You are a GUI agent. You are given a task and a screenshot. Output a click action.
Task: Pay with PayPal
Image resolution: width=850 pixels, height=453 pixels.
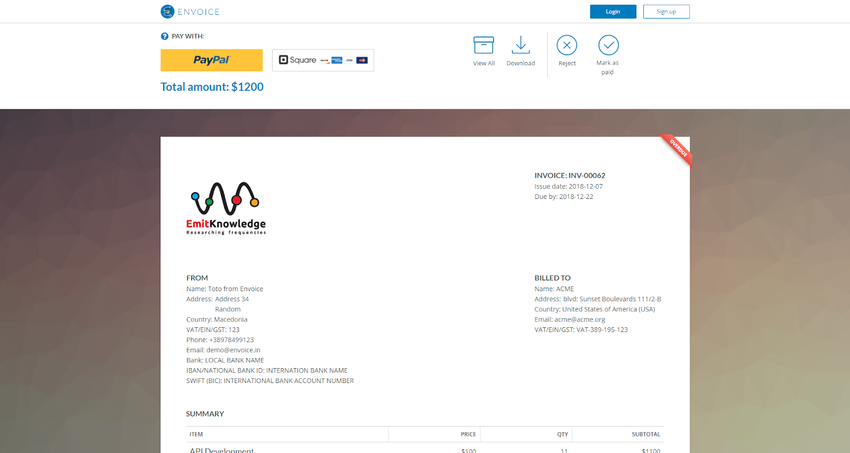coord(211,60)
